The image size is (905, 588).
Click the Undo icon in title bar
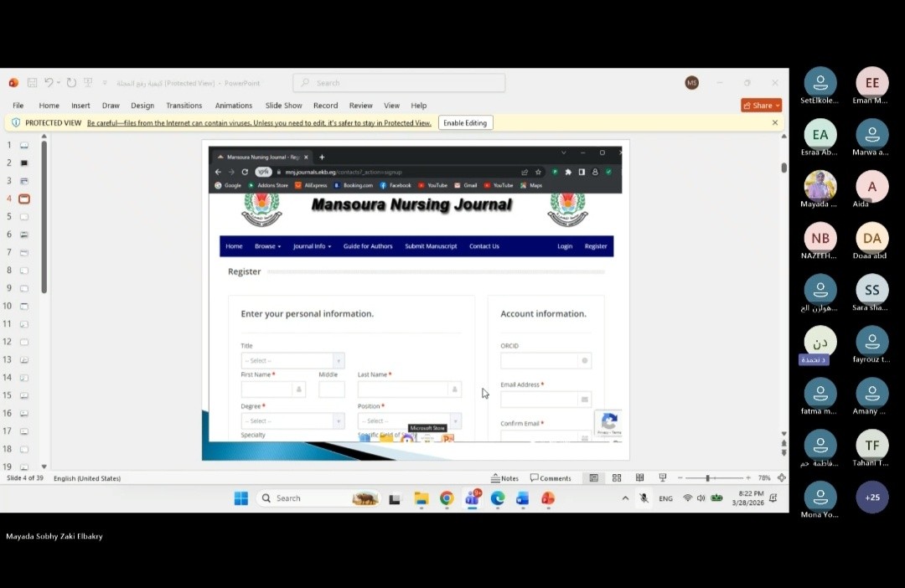pyautogui.click(x=49, y=83)
